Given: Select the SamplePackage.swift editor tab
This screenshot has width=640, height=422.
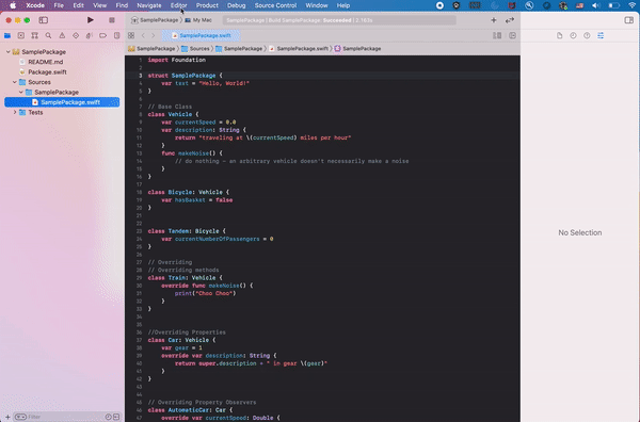Looking at the screenshot, I should [x=201, y=36].
